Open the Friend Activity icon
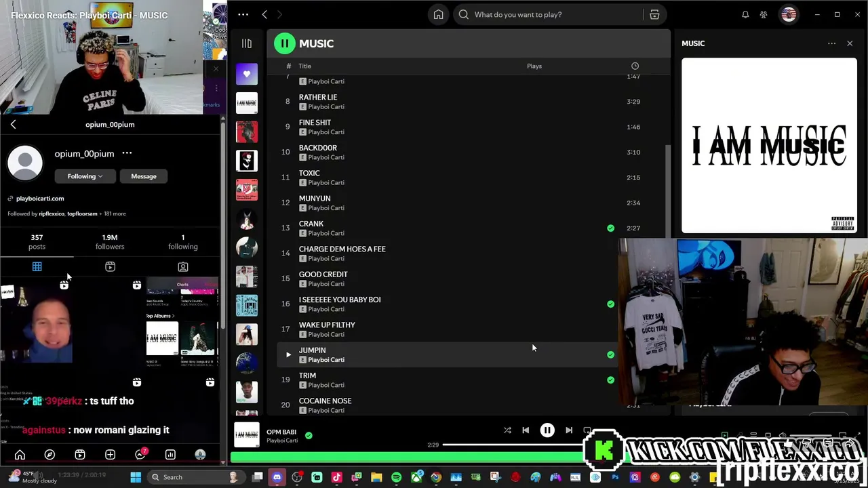868x488 pixels. pos(764,14)
